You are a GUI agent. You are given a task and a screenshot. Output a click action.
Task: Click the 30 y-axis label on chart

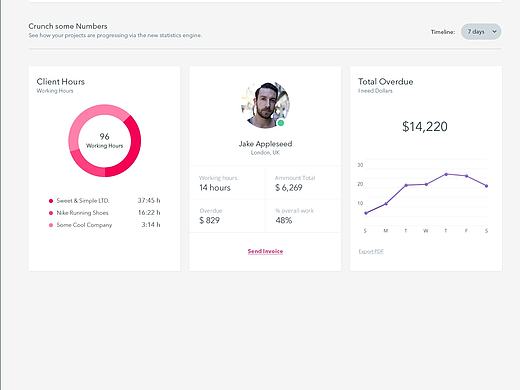360,165
